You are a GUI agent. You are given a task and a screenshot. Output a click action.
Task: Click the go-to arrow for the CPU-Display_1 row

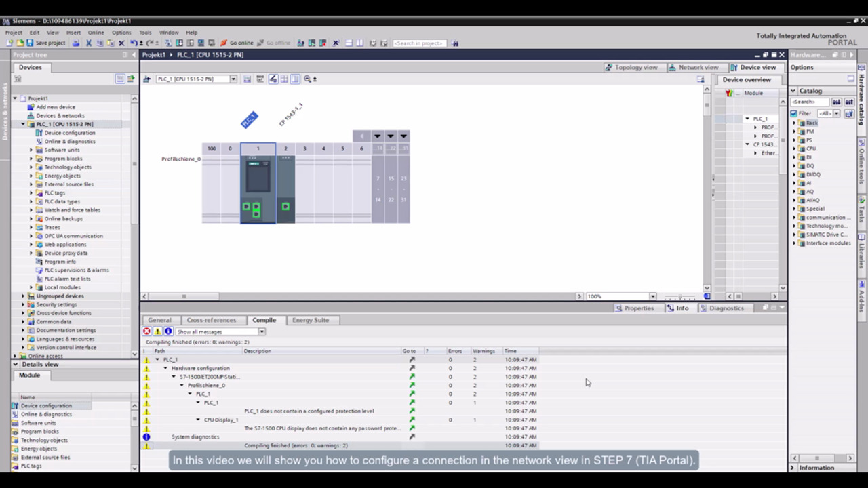point(412,420)
